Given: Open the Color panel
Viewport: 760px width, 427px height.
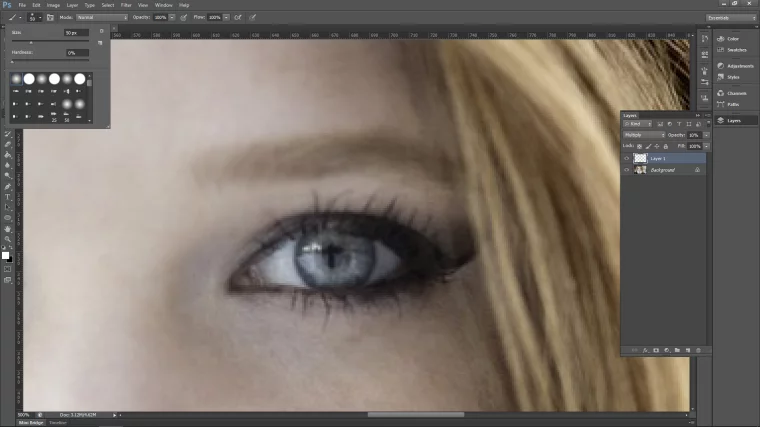Looking at the screenshot, I should pyautogui.click(x=732, y=39).
